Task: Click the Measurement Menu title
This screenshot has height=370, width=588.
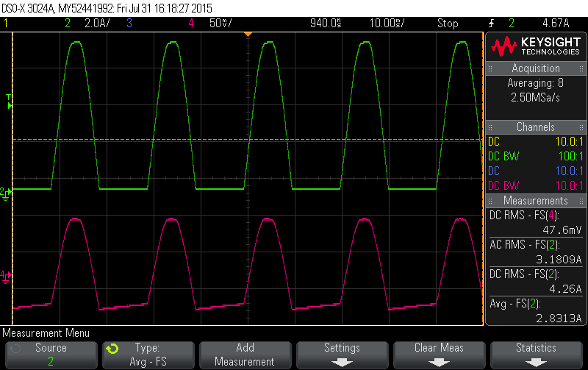Action: click(46, 333)
